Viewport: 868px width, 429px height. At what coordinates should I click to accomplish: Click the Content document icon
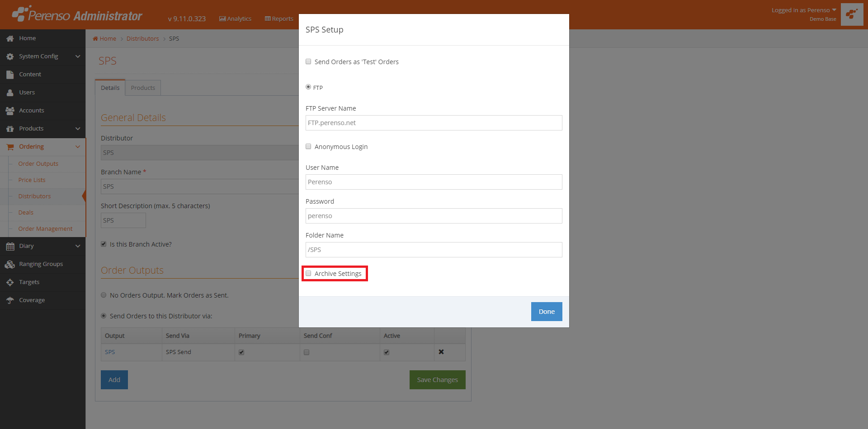point(10,75)
